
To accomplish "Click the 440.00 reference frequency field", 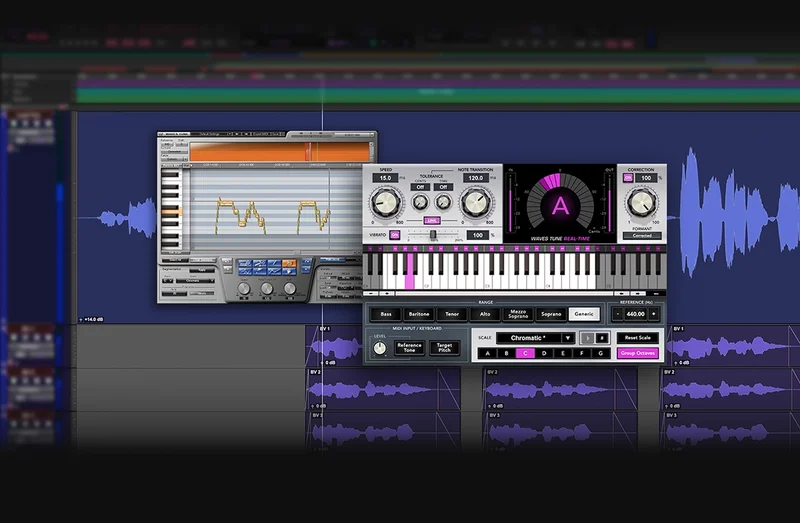I will pyautogui.click(x=635, y=314).
